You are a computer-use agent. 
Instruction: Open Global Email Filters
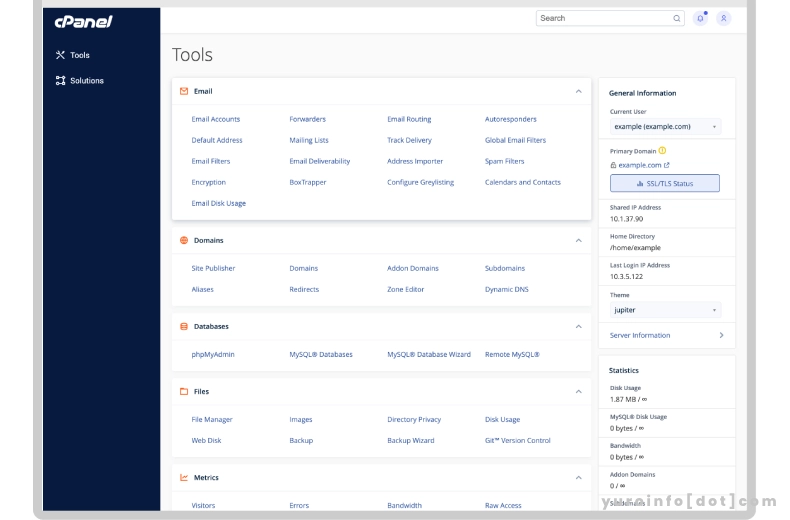(x=515, y=140)
